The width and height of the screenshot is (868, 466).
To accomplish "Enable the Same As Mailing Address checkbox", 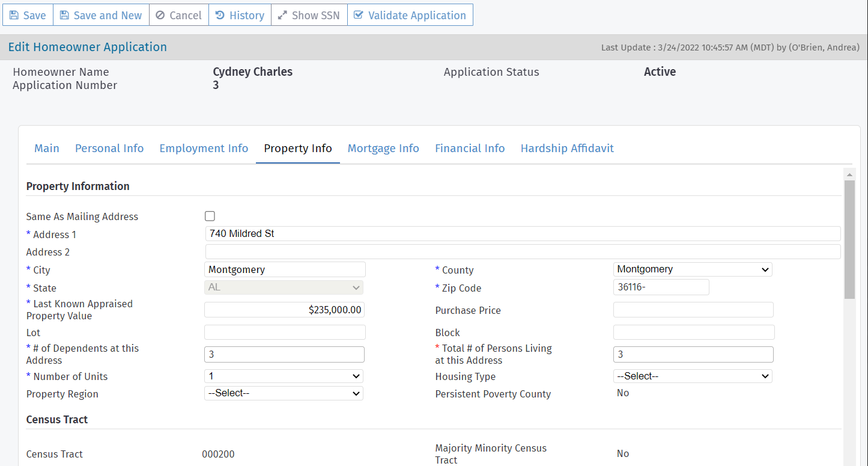I will pyautogui.click(x=210, y=216).
